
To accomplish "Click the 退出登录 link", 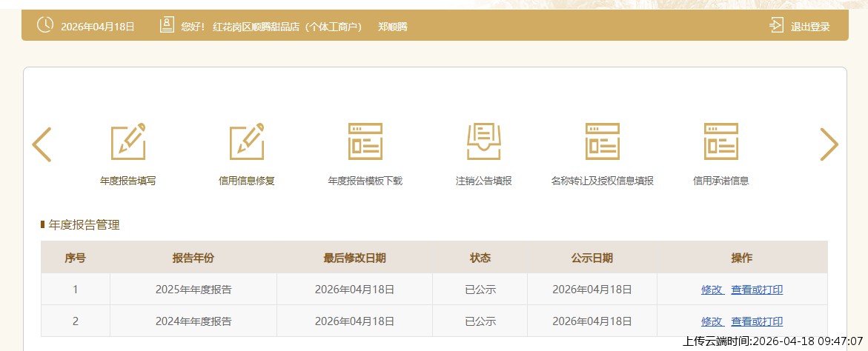I will point(809,27).
